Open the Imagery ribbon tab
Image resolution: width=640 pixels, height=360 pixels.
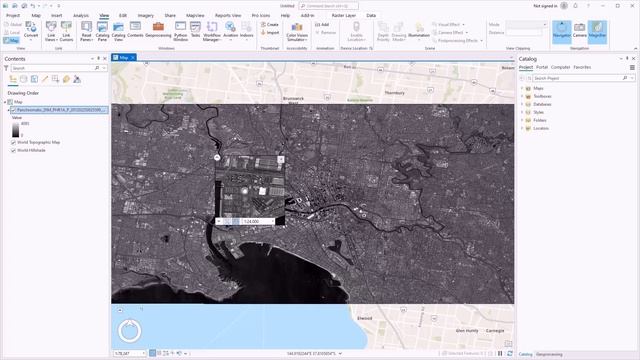146,16
